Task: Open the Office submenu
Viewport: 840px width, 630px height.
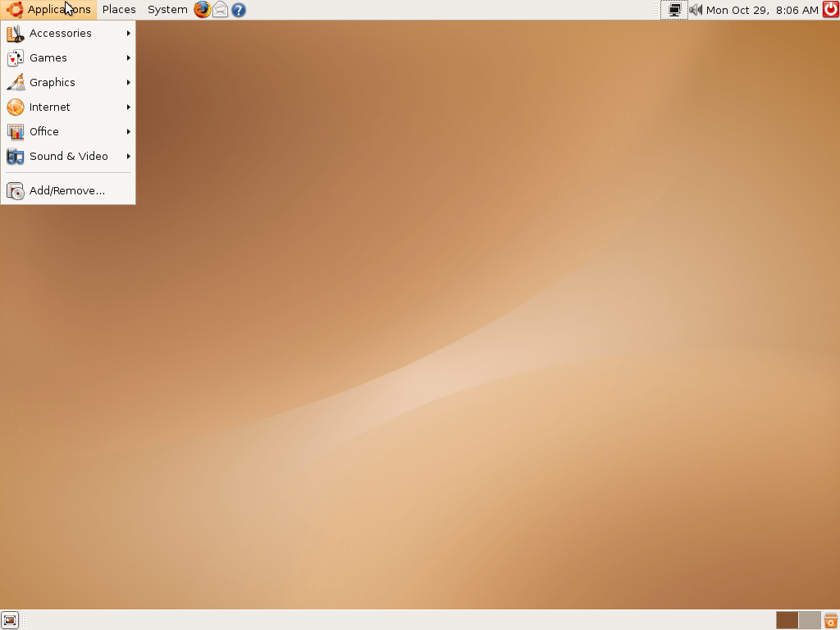Action: [68, 132]
